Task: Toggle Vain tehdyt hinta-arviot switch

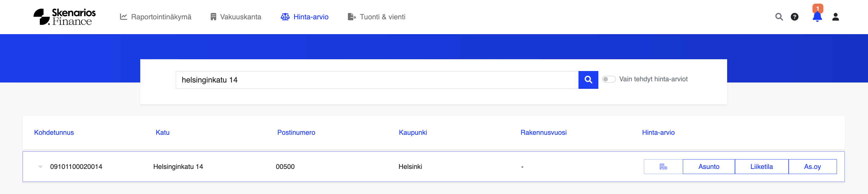Action: pyautogui.click(x=609, y=79)
